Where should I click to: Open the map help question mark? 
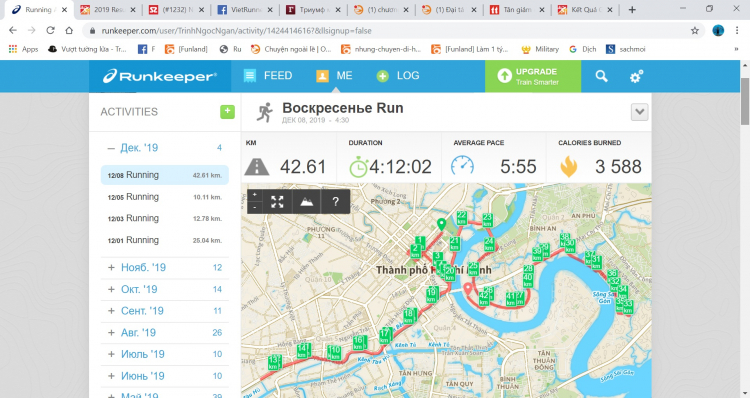[x=336, y=201]
